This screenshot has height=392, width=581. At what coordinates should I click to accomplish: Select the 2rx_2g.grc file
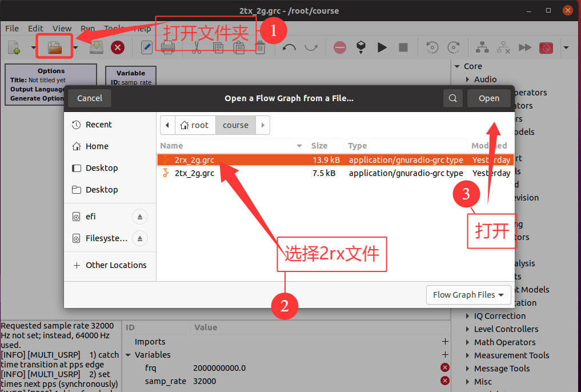(335, 159)
